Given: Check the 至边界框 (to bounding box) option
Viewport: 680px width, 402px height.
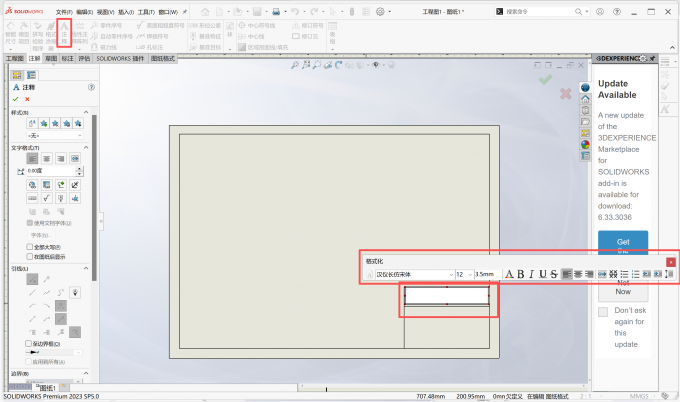Looking at the screenshot, I should pos(29,342).
